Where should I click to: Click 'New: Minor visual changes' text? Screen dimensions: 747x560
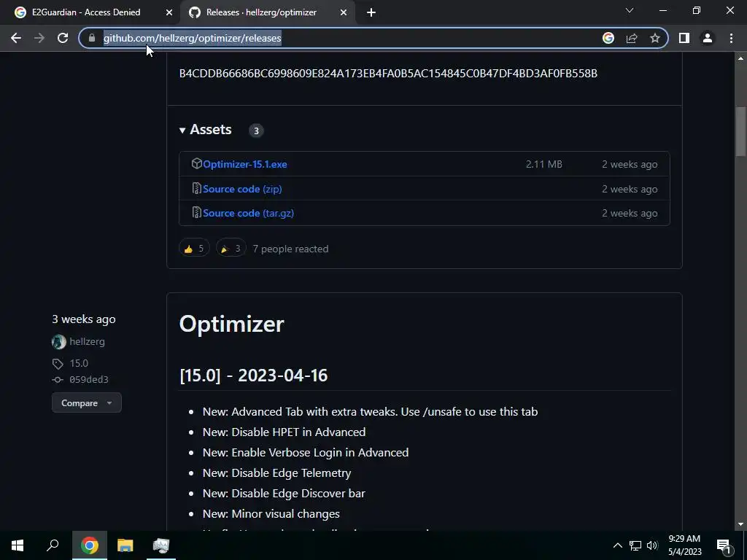click(x=271, y=514)
